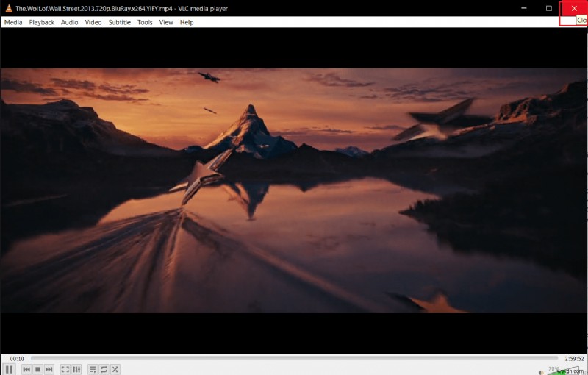Show extended settings equalizer icon

(76, 369)
